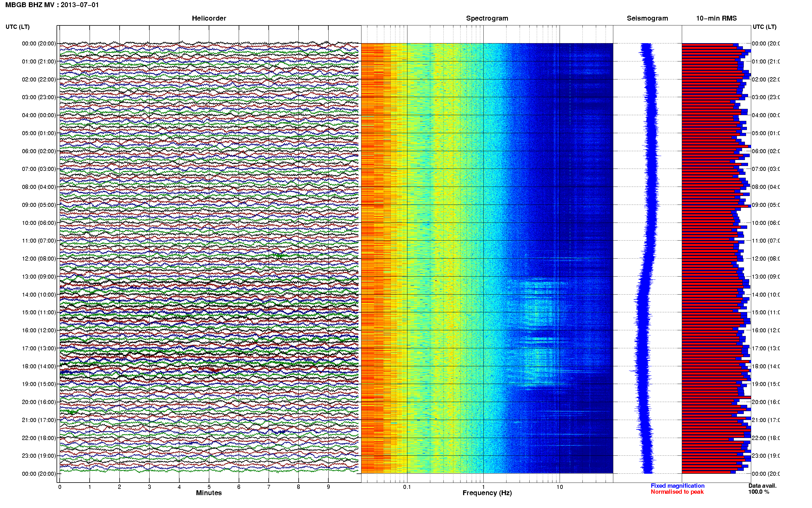This screenshot has width=812, height=508.
Task: Click the 'MBGB BHZ MV : 2013-07-01' title
Action: tap(52, 5)
